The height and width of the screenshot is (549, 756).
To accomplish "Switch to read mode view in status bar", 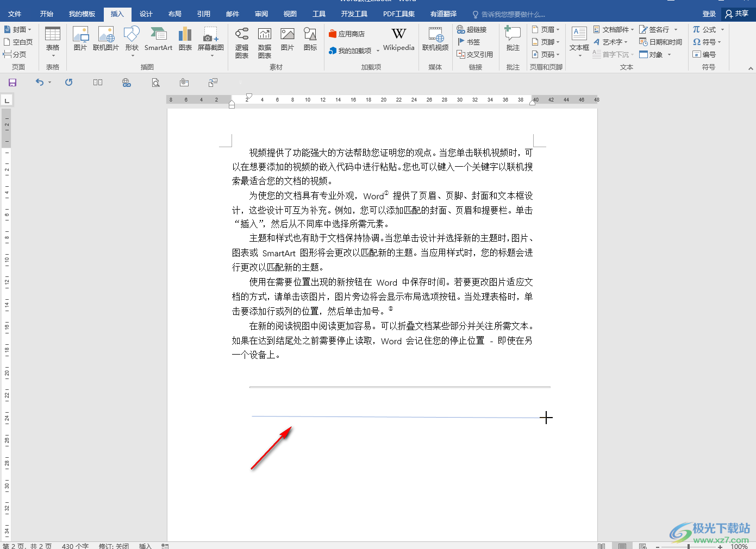I will (x=601, y=546).
